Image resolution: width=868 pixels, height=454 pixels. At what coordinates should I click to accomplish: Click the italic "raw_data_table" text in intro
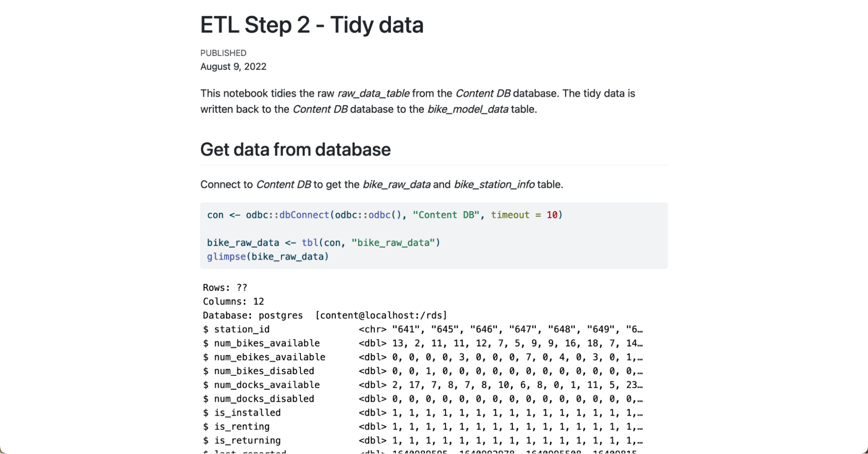coord(373,93)
